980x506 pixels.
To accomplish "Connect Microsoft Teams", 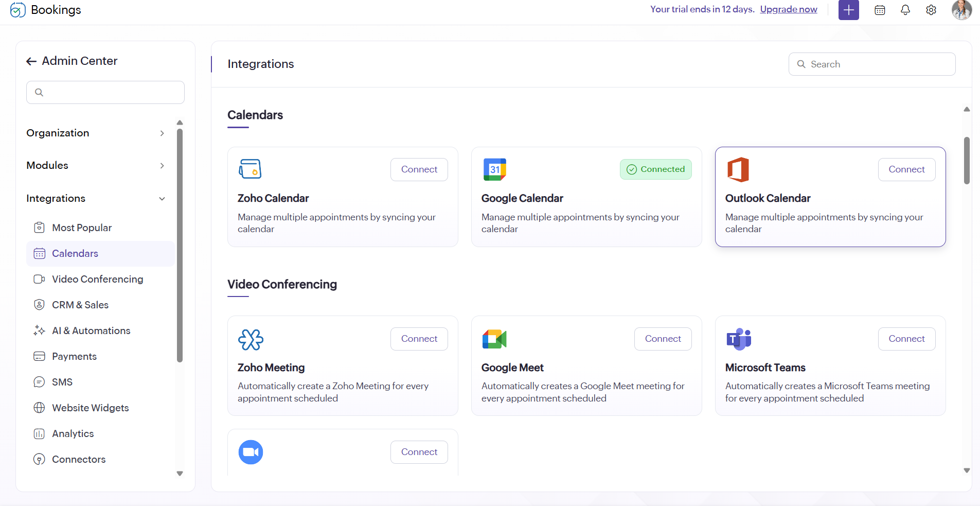I will click(907, 339).
